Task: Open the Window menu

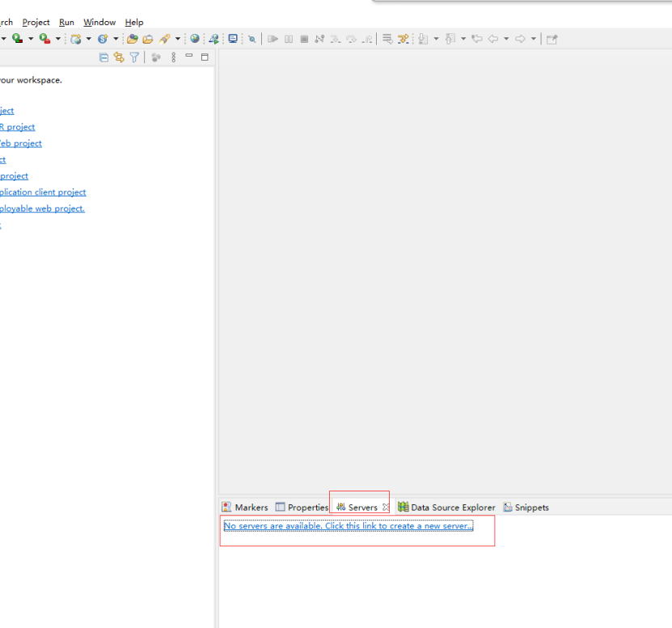Action: click(x=99, y=23)
